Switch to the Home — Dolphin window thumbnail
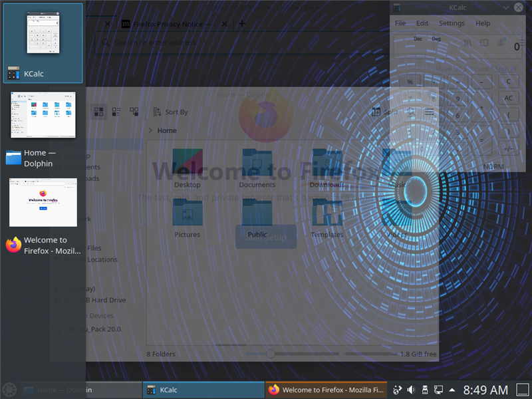This screenshot has height=399, width=532. pyautogui.click(x=43, y=114)
